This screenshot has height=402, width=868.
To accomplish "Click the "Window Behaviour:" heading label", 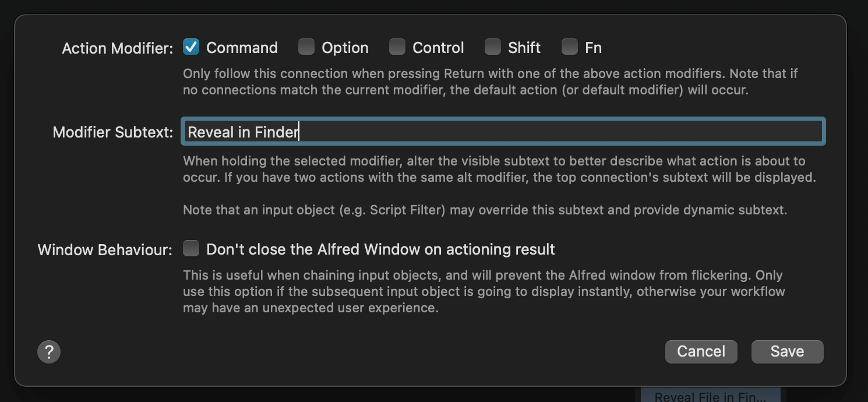I will (105, 251).
